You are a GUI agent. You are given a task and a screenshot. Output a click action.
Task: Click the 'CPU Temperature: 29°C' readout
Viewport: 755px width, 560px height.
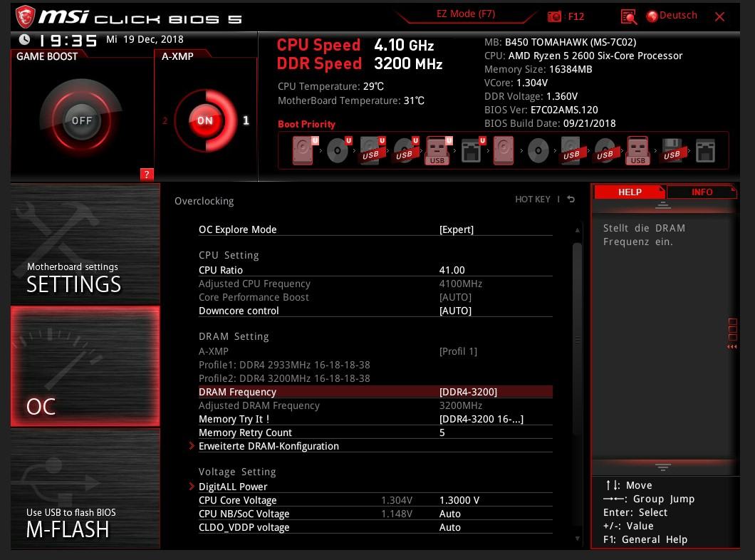[x=330, y=86]
